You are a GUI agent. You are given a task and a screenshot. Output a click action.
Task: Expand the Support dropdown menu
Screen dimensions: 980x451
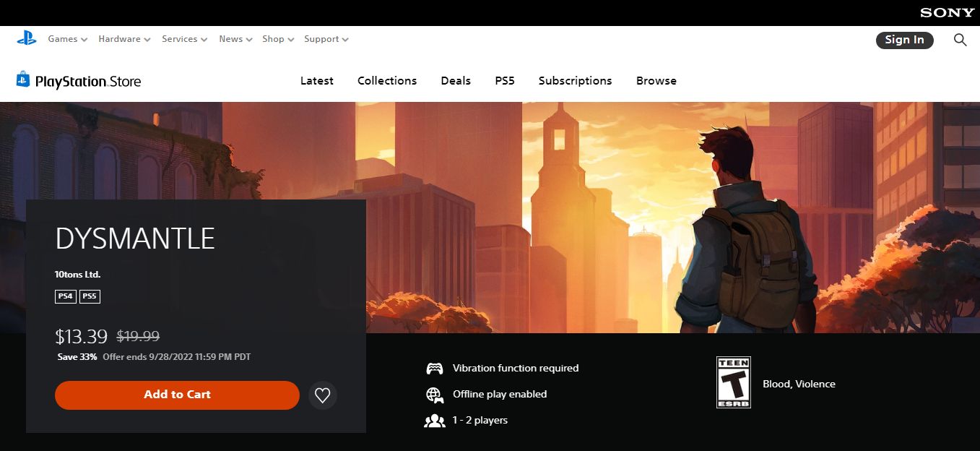[x=326, y=39]
